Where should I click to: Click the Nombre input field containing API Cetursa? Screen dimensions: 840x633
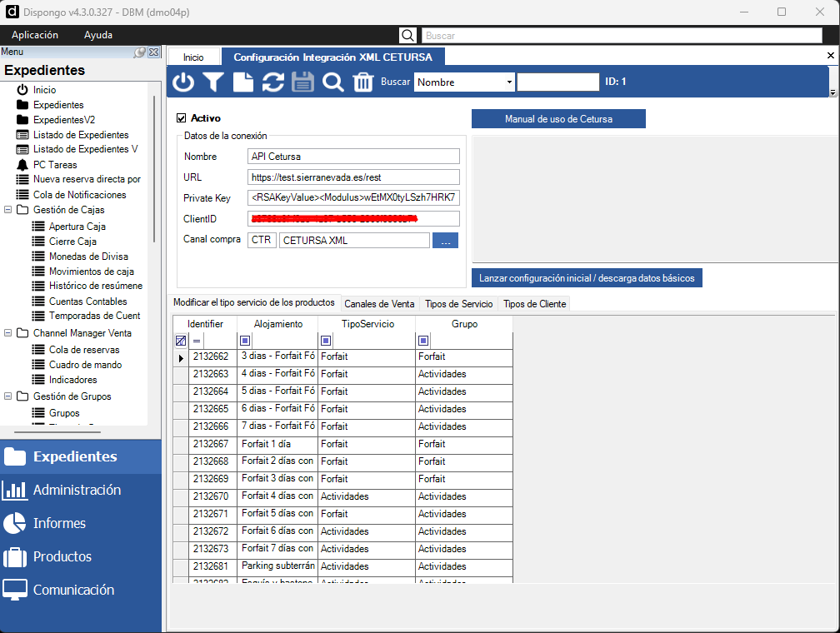click(353, 157)
